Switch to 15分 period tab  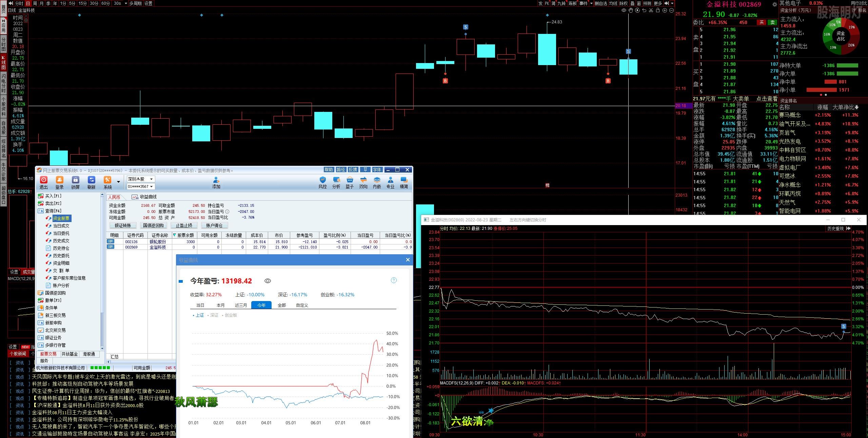83,3
